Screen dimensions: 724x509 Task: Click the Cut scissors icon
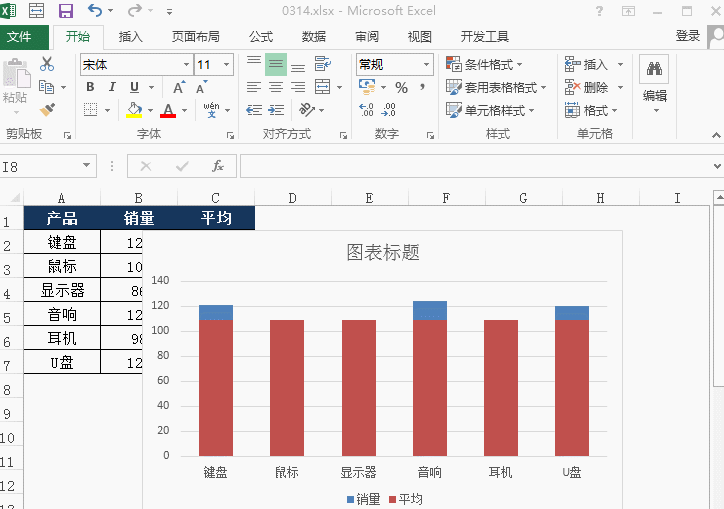pos(47,64)
